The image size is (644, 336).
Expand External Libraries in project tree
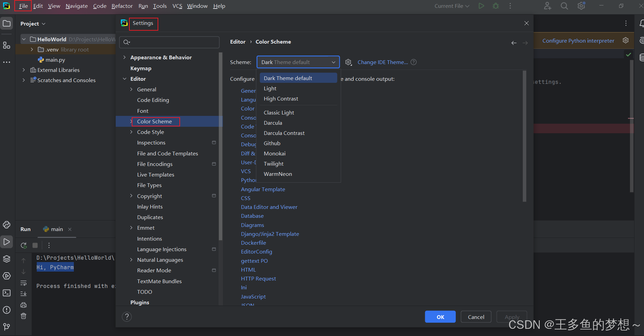tap(23, 70)
